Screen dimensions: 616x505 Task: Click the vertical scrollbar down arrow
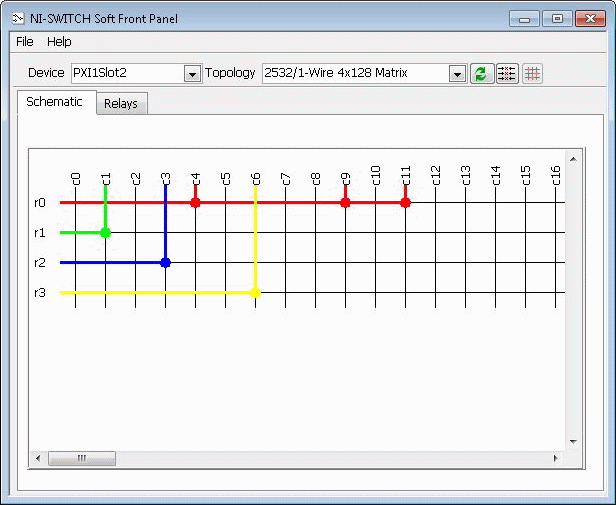573,441
